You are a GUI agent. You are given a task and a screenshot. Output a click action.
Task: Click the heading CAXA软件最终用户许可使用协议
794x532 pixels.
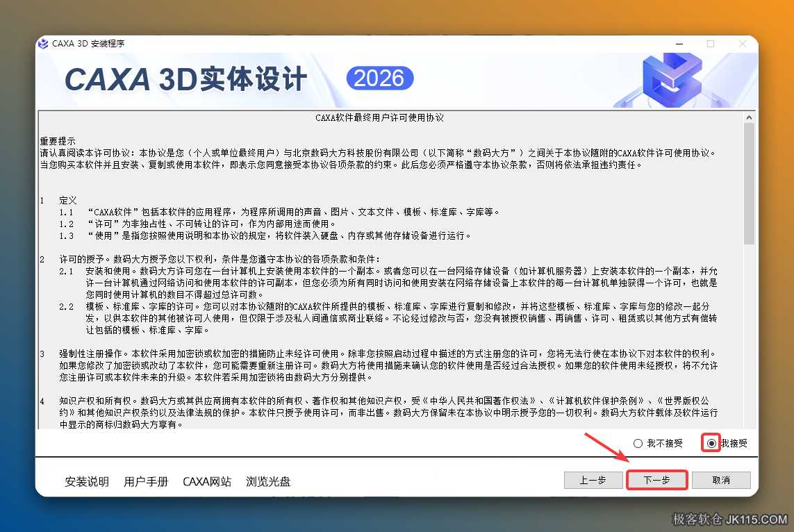tap(380, 118)
